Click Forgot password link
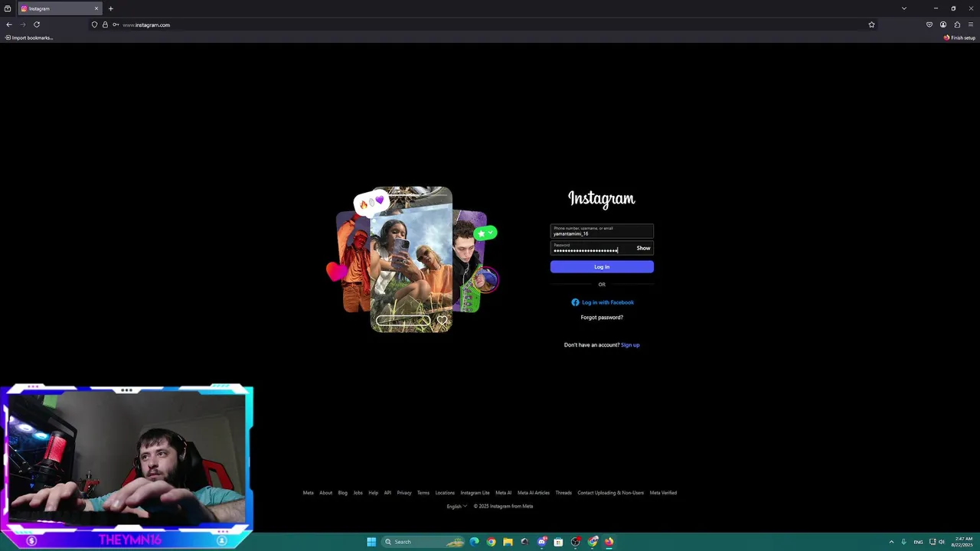This screenshot has height=551, width=980. pyautogui.click(x=602, y=318)
